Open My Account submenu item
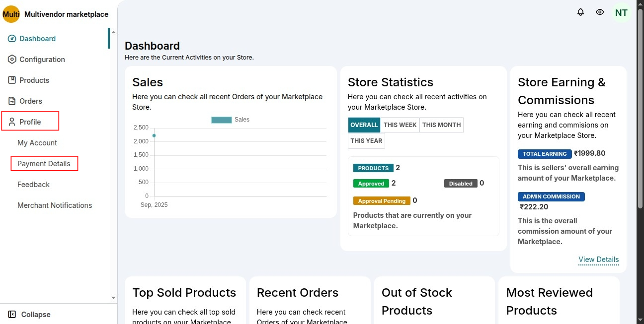 [37, 143]
